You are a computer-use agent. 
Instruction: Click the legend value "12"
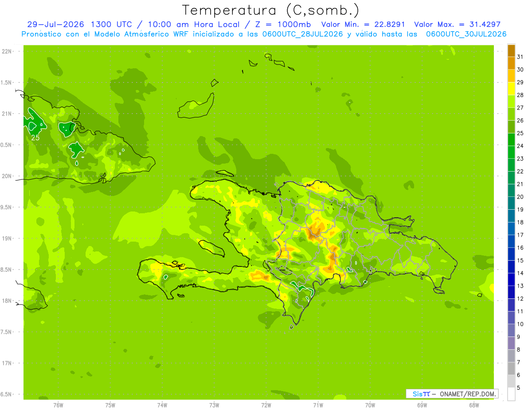coord(520,298)
